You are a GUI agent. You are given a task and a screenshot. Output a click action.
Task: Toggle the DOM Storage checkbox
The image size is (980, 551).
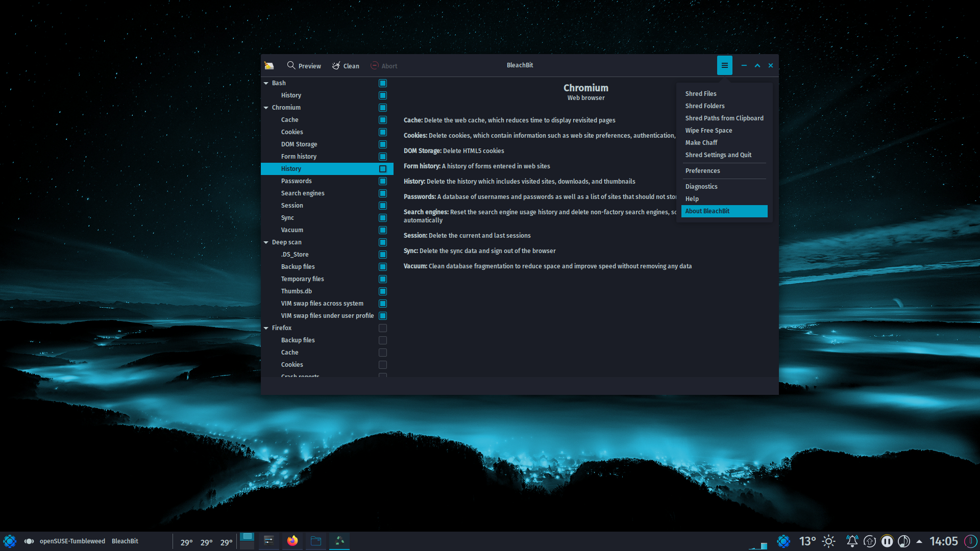383,144
